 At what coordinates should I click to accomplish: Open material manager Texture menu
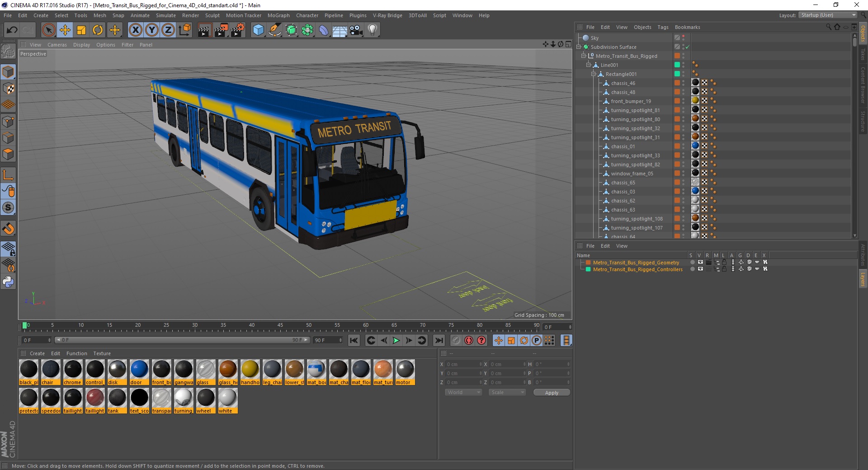[102, 353]
